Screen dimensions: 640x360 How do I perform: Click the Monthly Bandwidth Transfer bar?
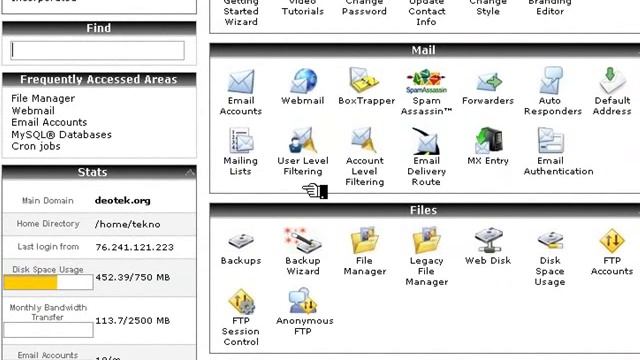coord(48,330)
